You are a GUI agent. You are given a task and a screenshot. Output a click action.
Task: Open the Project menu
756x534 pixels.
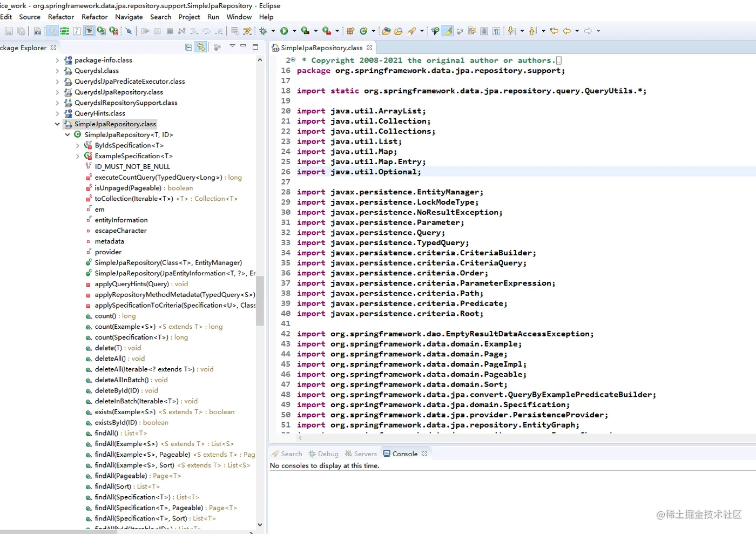[x=189, y=17]
